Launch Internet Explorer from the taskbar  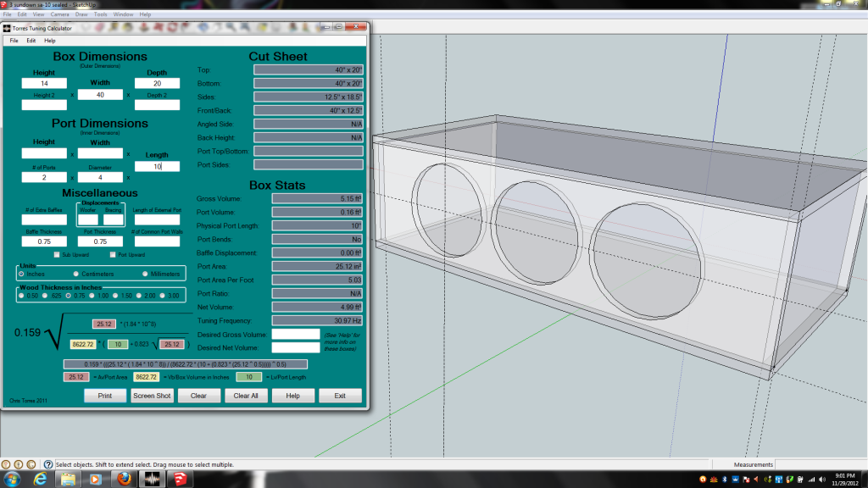[x=40, y=480]
